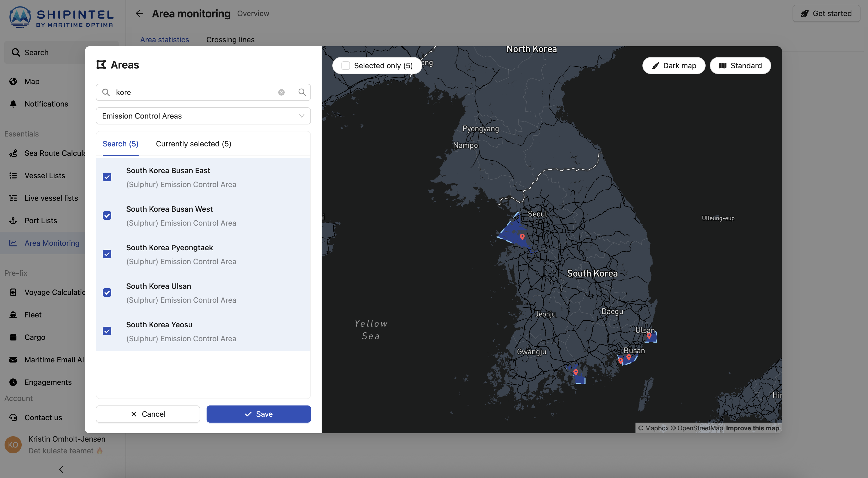This screenshot has height=478, width=868.
Task: Enable the Selected only (5) checkbox
Action: pyautogui.click(x=346, y=65)
